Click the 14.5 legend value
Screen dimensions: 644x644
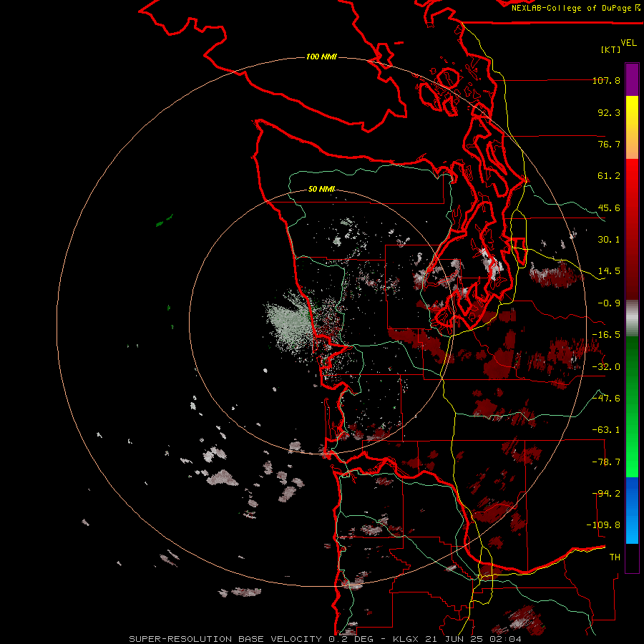click(x=609, y=271)
